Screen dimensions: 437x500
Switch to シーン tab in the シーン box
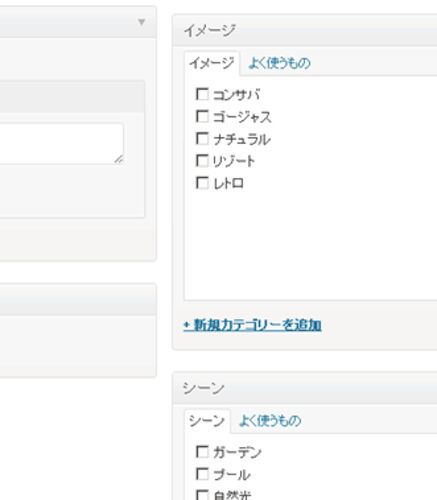click(x=207, y=421)
